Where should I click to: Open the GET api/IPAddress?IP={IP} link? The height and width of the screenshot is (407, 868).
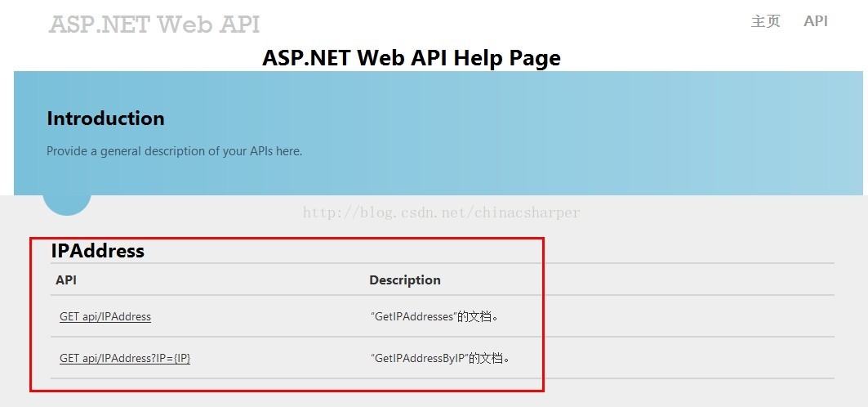(125, 358)
